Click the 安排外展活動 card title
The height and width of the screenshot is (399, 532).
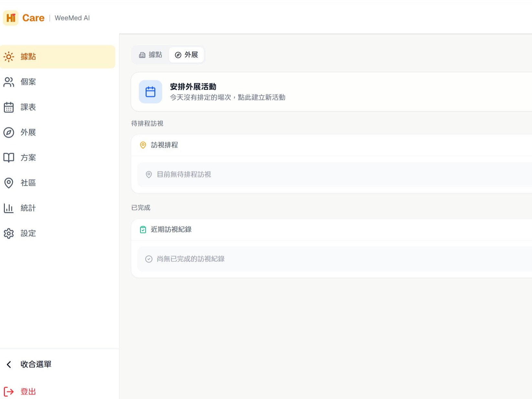tap(193, 87)
